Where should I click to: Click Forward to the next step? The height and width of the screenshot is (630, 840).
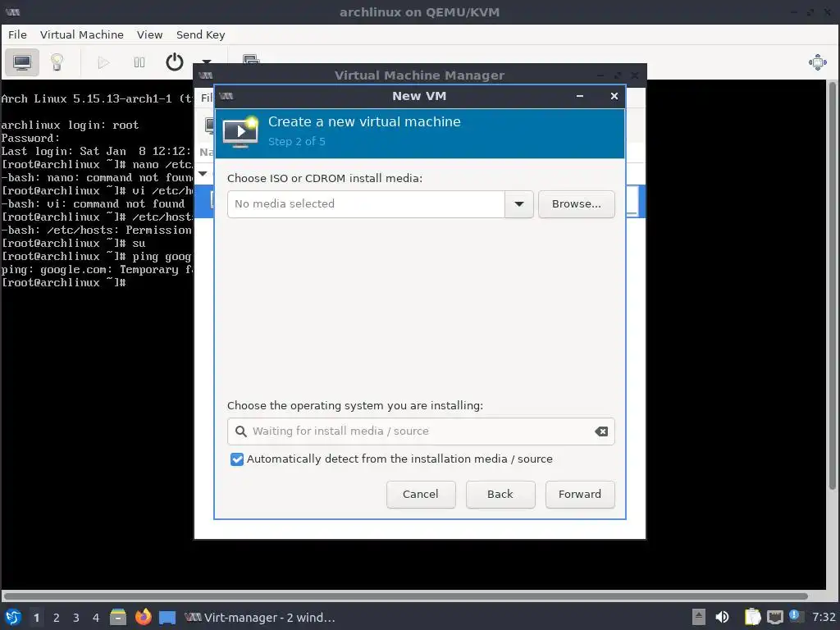pos(580,494)
